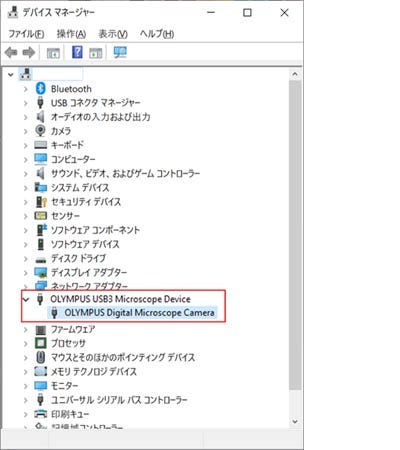Click the センサー icon
This screenshot has height=450, width=400.
41,216
